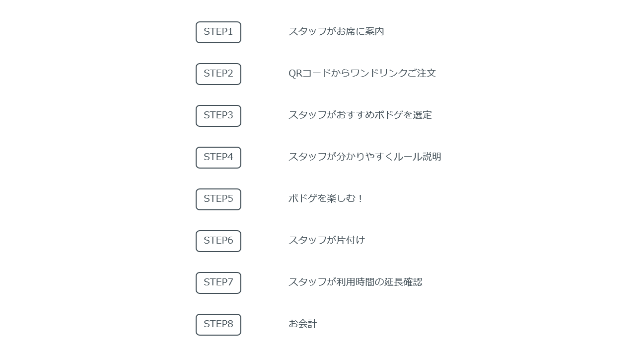Click the STEP2 badge
This screenshot has height=357, width=644.
218,74
